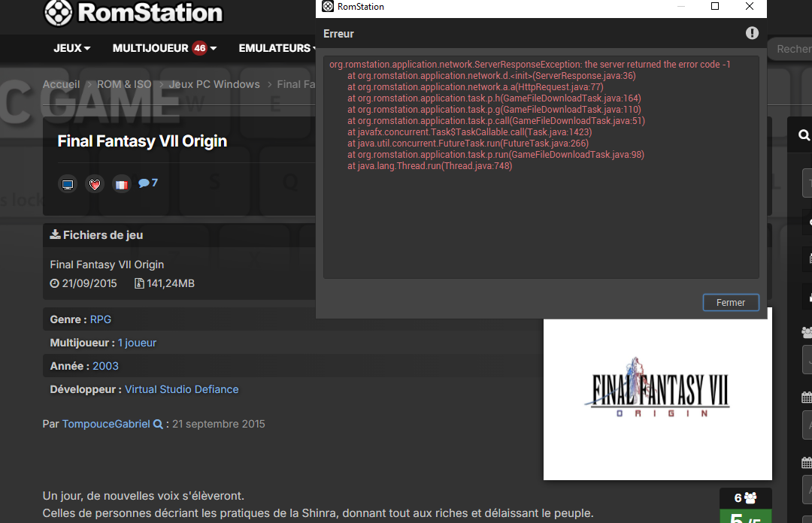The width and height of the screenshot is (812, 523).
Task: Click the Recher search field
Action: 790,49
